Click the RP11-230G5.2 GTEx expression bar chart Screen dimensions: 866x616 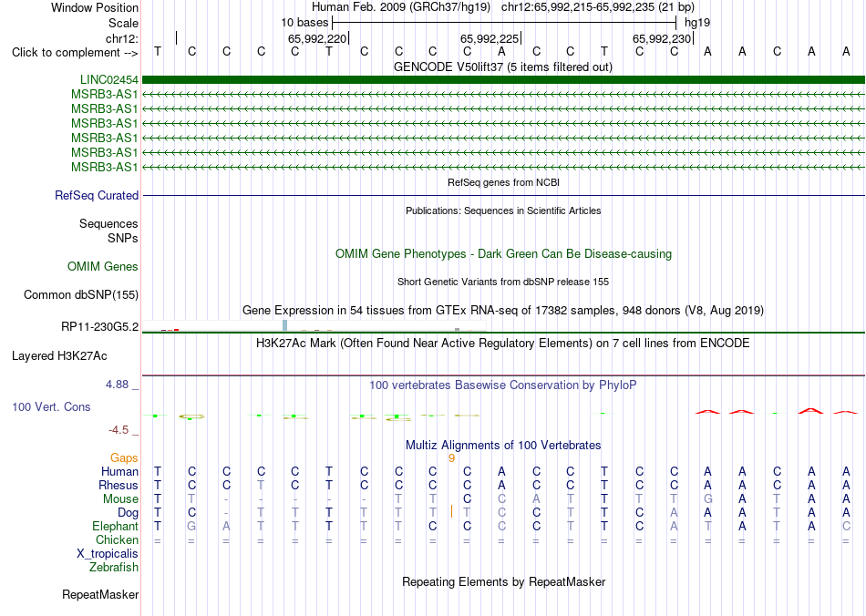click(x=314, y=325)
